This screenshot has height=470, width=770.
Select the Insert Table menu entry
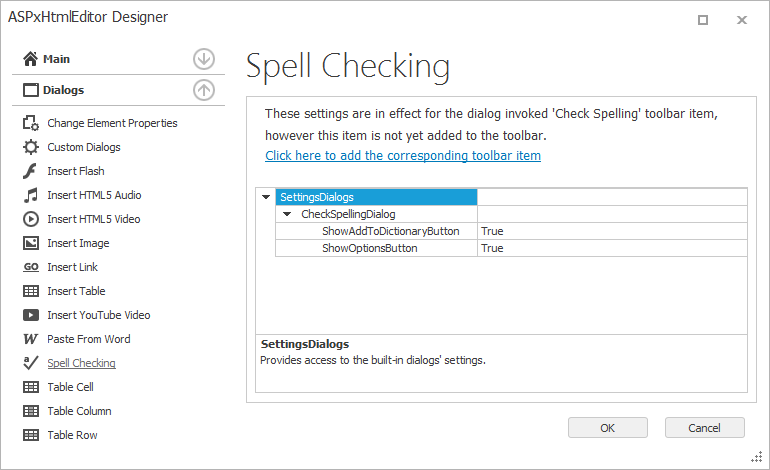click(x=76, y=291)
